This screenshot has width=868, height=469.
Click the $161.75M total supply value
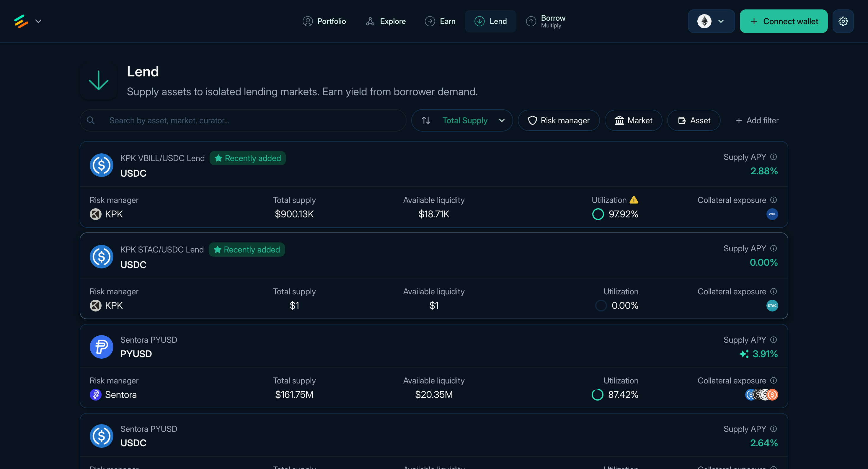(x=294, y=395)
